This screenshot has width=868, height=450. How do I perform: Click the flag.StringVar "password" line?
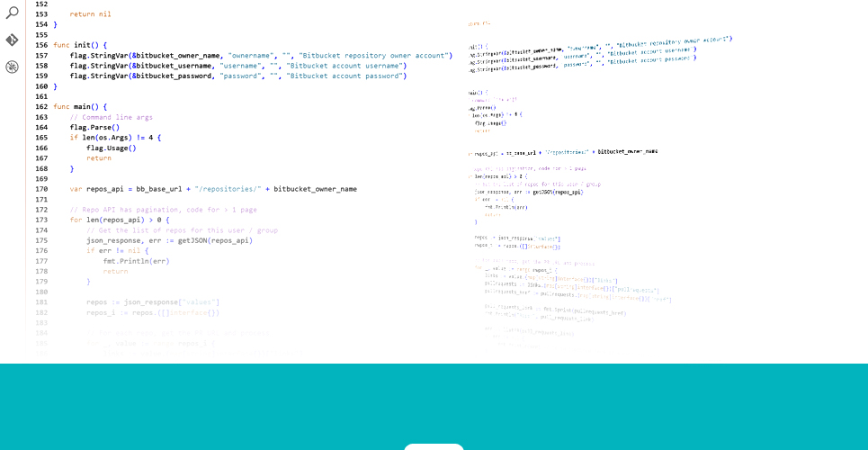click(x=238, y=76)
